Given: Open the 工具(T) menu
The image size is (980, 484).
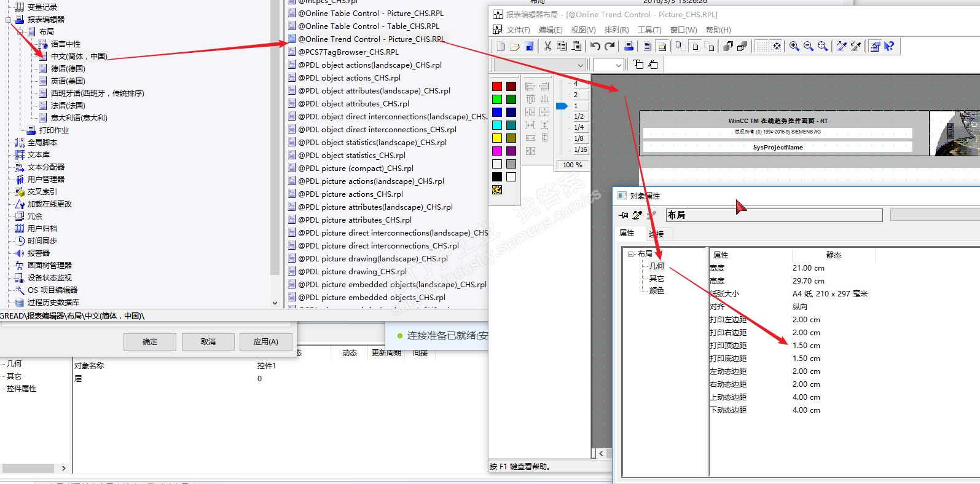Looking at the screenshot, I should click(x=649, y=30).
